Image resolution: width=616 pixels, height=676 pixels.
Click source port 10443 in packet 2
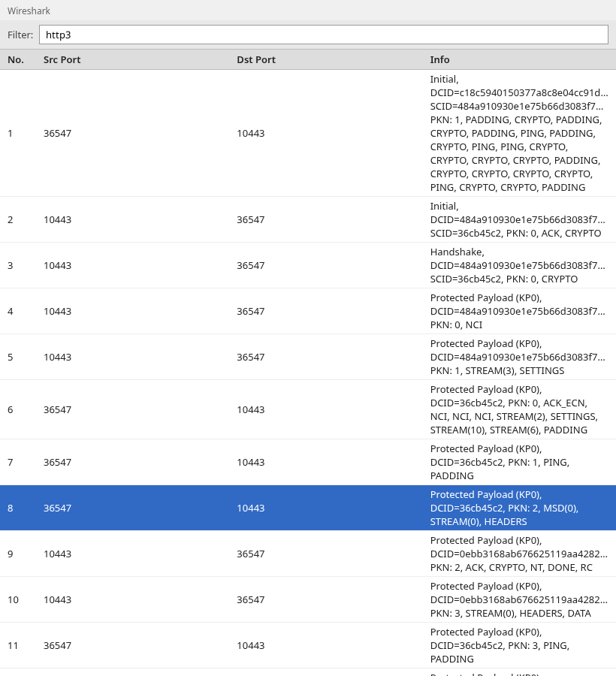click(57, 219)
